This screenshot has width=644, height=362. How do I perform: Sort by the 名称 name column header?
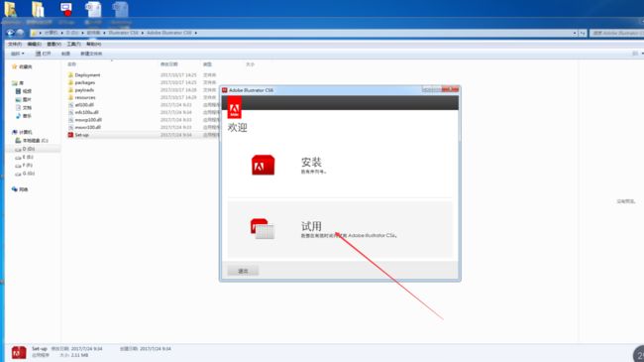(72, 64)
